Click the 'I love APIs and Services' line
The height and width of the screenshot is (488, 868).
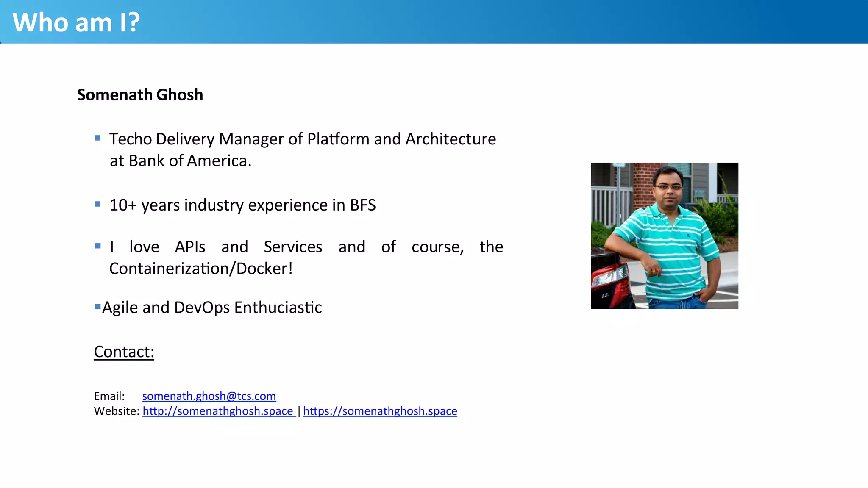pos(306,247)
